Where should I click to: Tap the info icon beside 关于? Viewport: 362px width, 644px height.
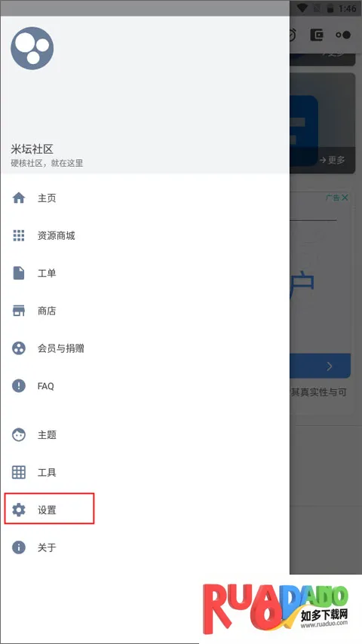pyautogui.click(x=19, y=547)
